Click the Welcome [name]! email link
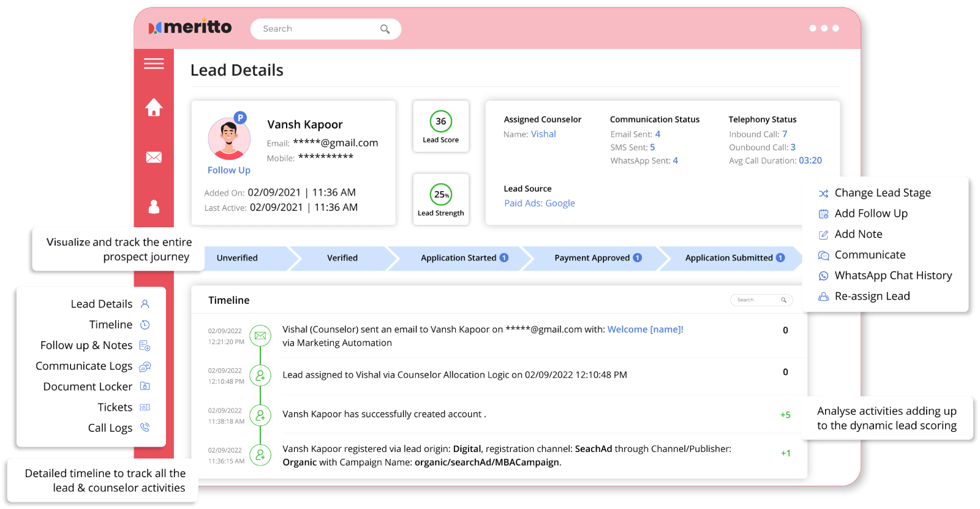Viewport: 980px width, 509px height. 645,330
